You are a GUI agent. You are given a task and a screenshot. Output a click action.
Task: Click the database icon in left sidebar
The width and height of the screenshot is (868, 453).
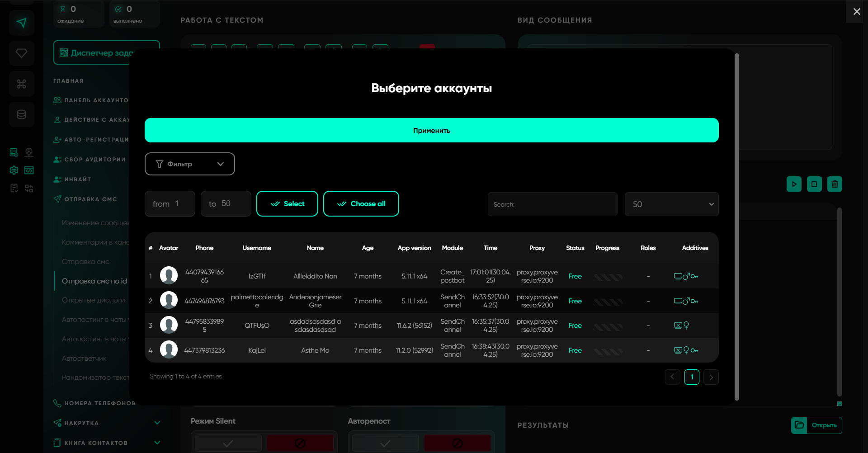click(21, 114)
